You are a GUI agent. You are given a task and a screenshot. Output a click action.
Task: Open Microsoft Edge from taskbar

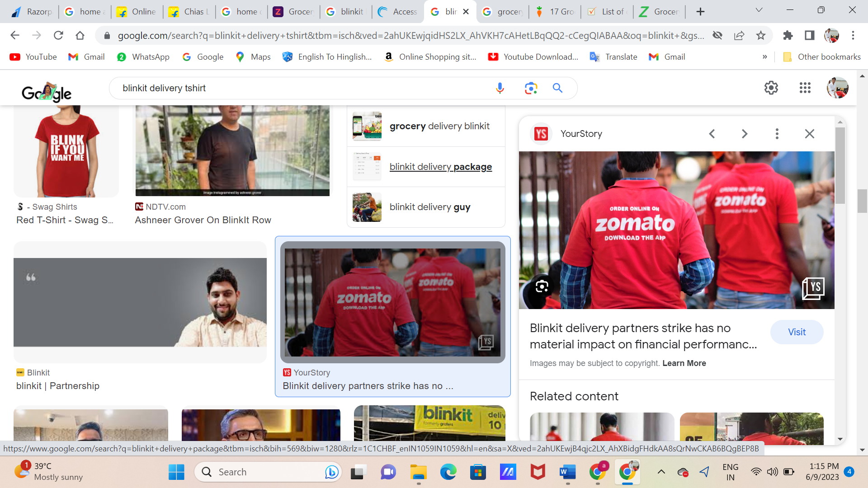tap(448, 472)
